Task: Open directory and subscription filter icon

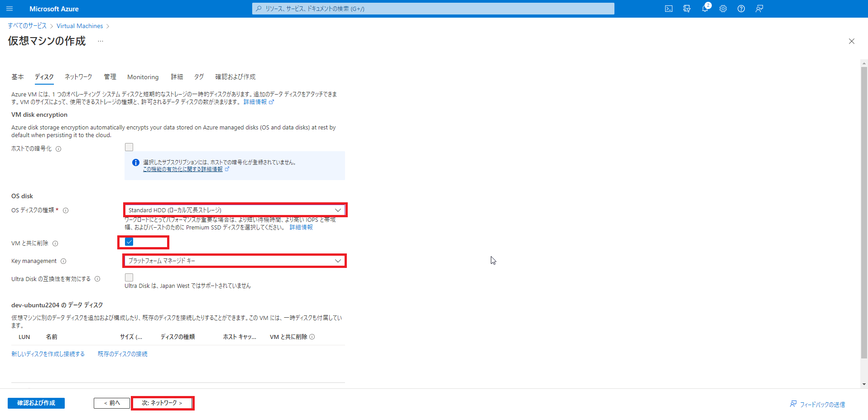Action: point(687,9)
